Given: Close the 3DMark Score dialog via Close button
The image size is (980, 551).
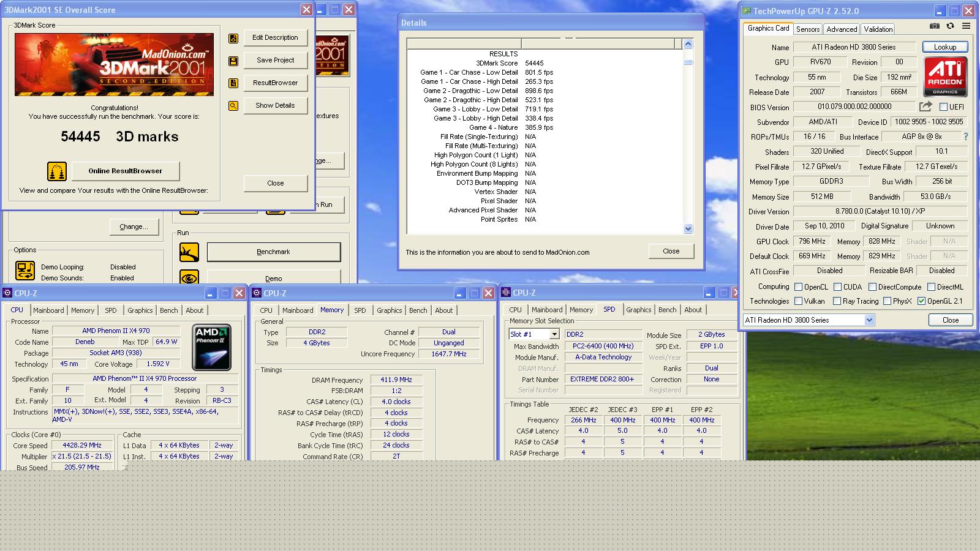Looking at the screenshot, I should click(275, 183).
